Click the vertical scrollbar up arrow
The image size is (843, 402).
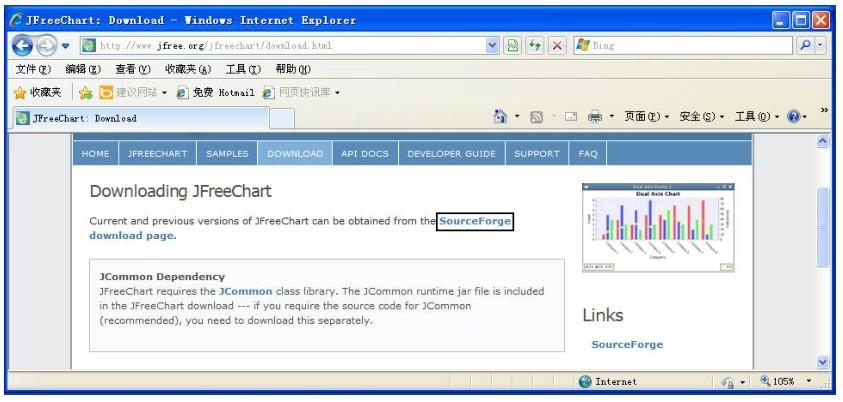823,141
